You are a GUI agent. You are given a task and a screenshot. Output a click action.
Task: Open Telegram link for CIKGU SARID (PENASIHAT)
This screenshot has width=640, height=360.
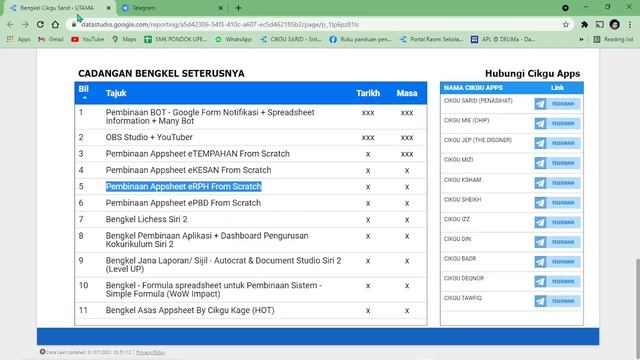pyautogui.click(x=557, y=104)
